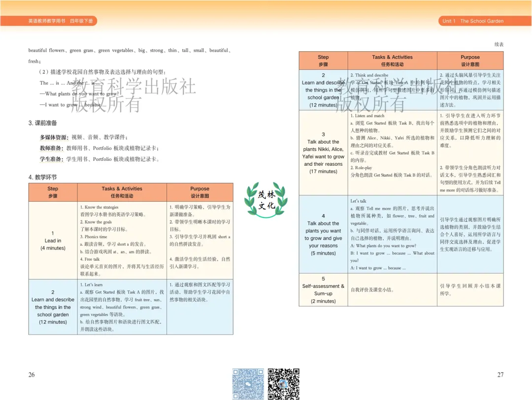Click the purpose text 4. 激活学生的生活经验
This screenshot has height=400, width=532.
(x=200, y=263)
